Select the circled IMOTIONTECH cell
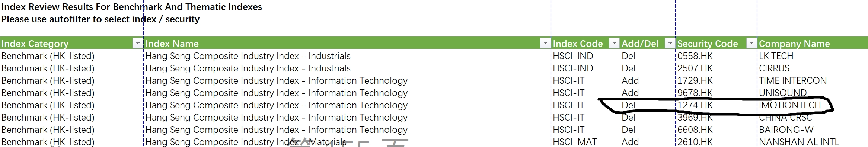Viewport: 868px width, 147px height. 813,105
